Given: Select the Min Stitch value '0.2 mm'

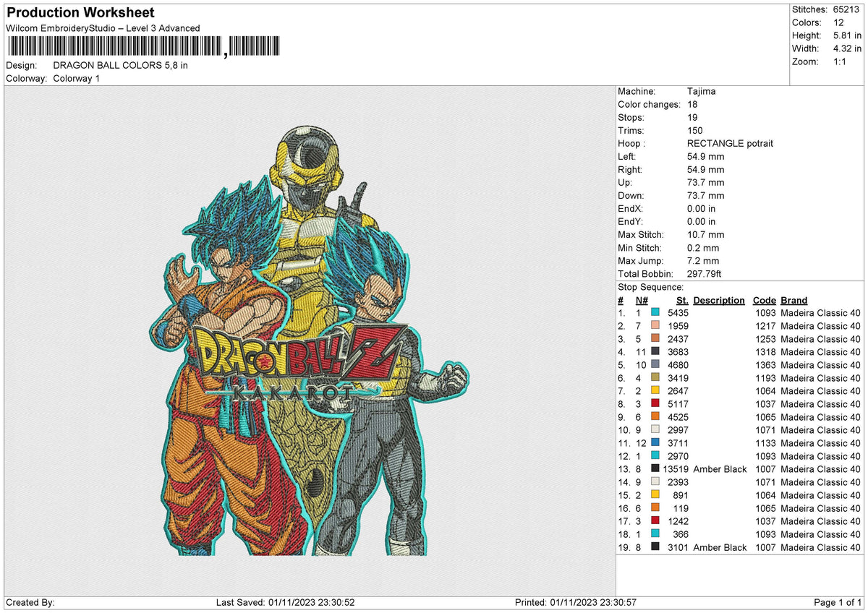Looking at the screenshot, I should [x=702, y=247].
